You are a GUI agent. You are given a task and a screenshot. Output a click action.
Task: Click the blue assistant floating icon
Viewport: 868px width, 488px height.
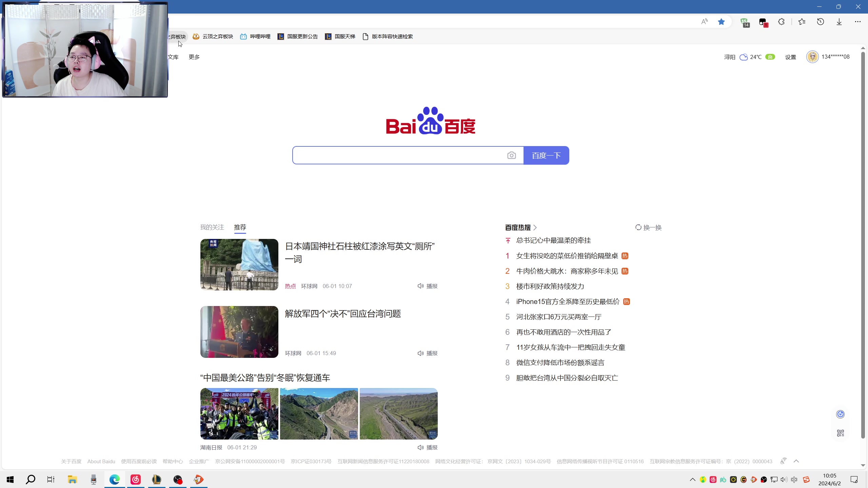(840, 414)
